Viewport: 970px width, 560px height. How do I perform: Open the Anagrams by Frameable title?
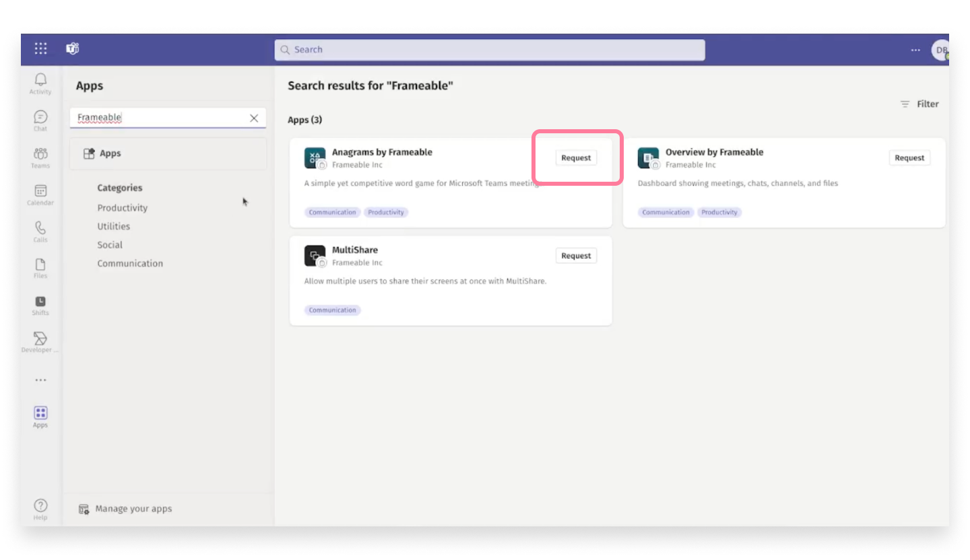pyautogui.click(x=382, y=152)
